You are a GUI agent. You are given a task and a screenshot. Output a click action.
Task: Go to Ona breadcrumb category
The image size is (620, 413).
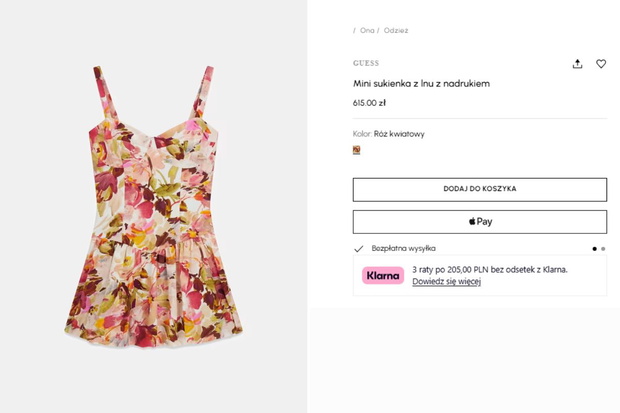point(367,30)
